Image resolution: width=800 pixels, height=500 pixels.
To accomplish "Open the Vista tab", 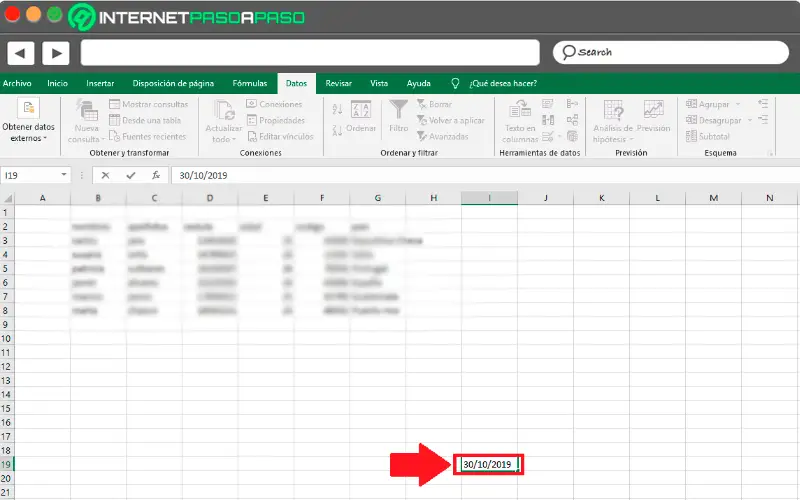I will (379, 83).
